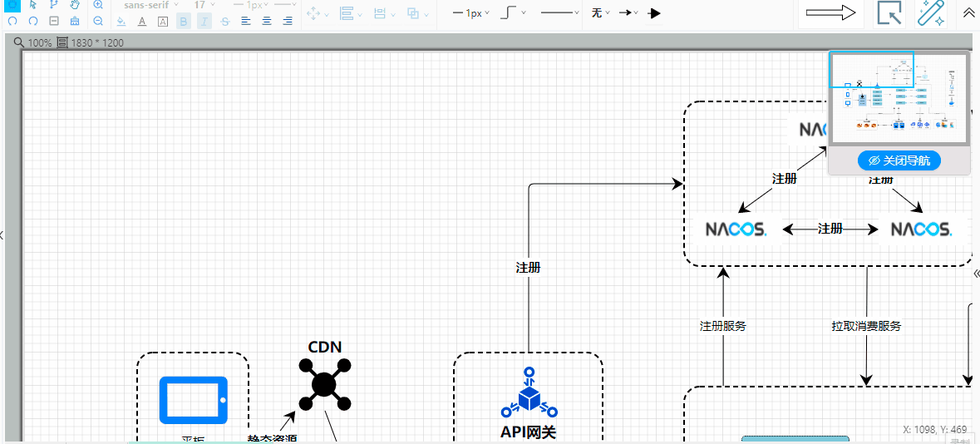The image size is (980, 444).
Task: Open the start arrow 无 dropdown
Action: point(601,13)
